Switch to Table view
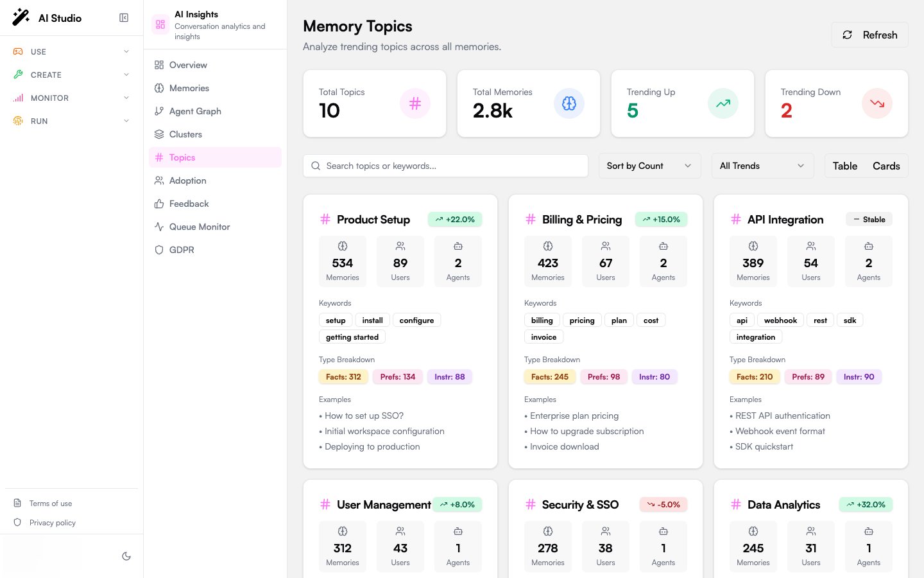This screenshot has width=924, height=578. tap(845, 166)
